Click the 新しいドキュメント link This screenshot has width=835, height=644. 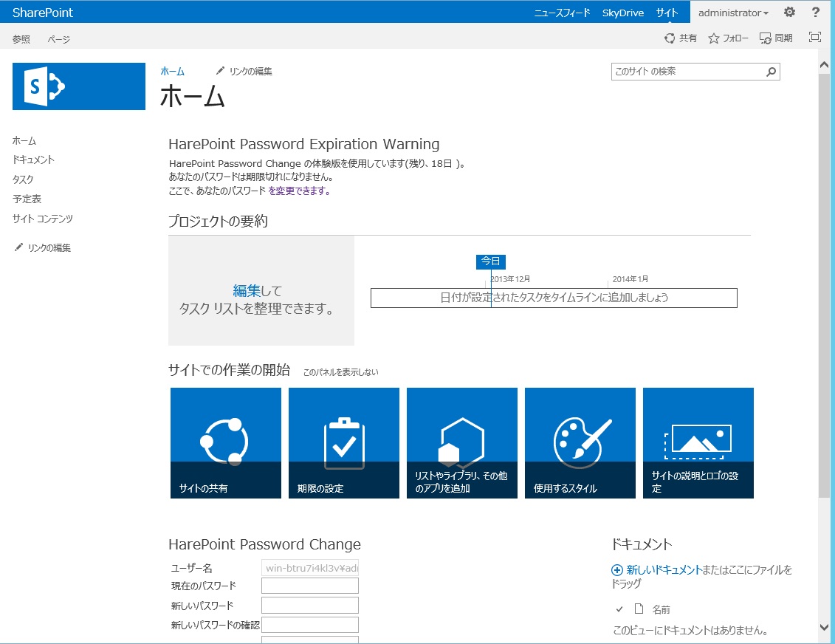(x=664, y=570)
